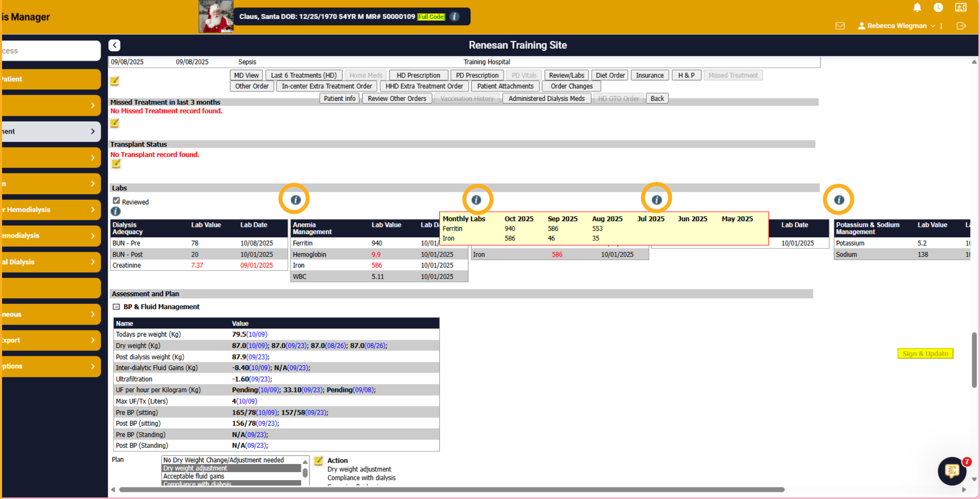Click edit icon next to Action
Image resolution: width=980 pixels, height=499 pixels.
point(318,461)
